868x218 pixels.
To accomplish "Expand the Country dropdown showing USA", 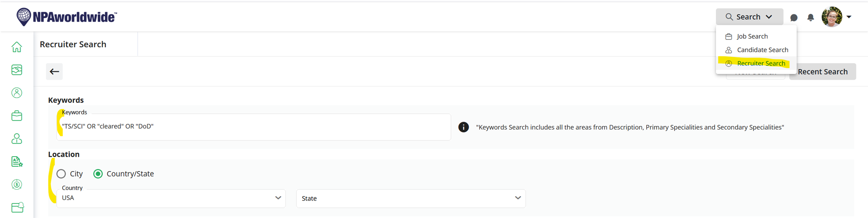I will 171,198.
